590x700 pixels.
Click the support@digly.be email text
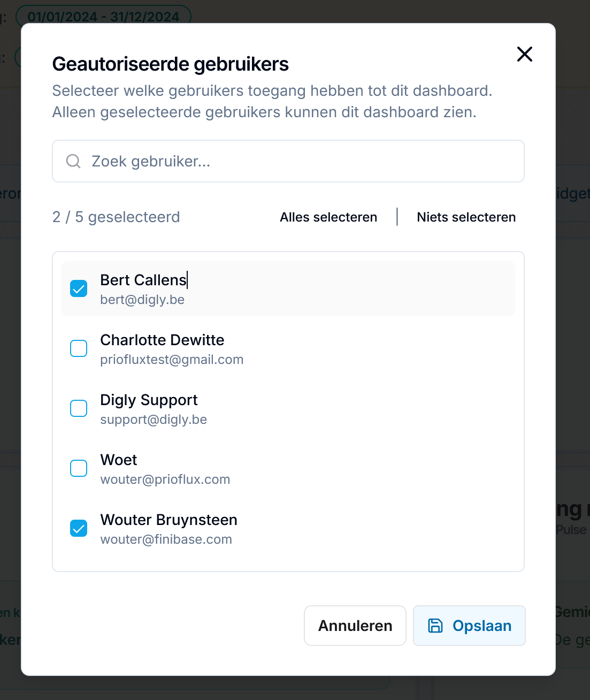tap(154, 420)
